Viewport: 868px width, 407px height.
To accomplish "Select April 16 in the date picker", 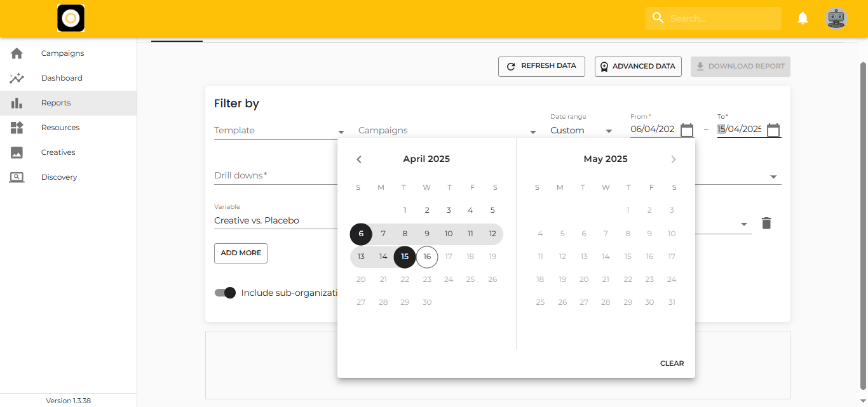I will (426, 257).
